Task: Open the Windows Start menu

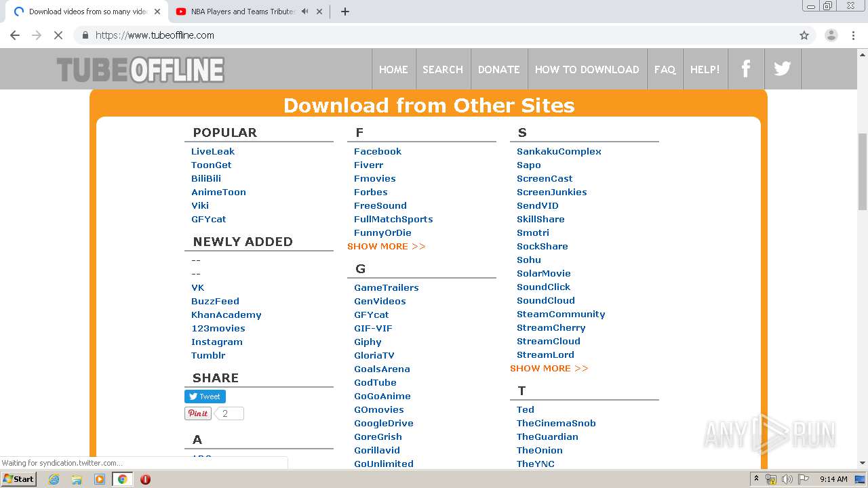Action: 19,479
